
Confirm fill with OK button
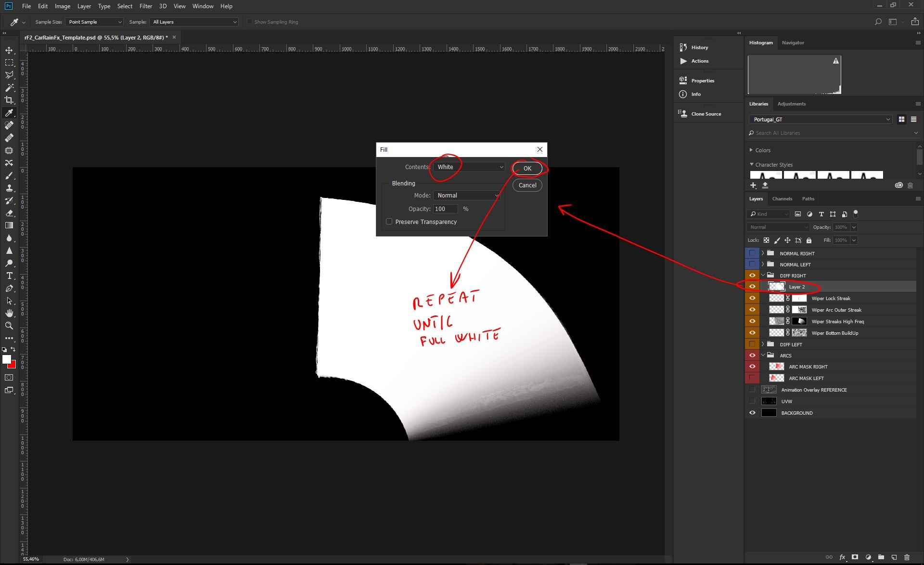[x=527, y=169]
